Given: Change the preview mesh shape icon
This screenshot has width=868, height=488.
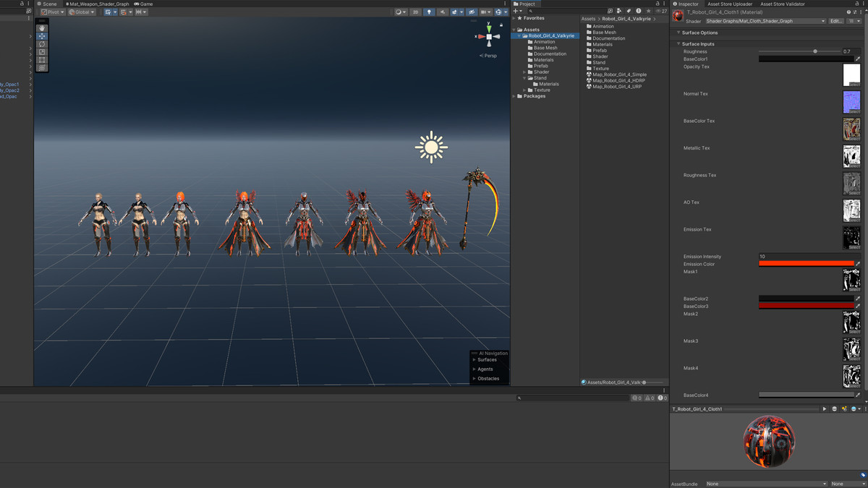Looking at the screenshot, I should (x=835, y=409).
